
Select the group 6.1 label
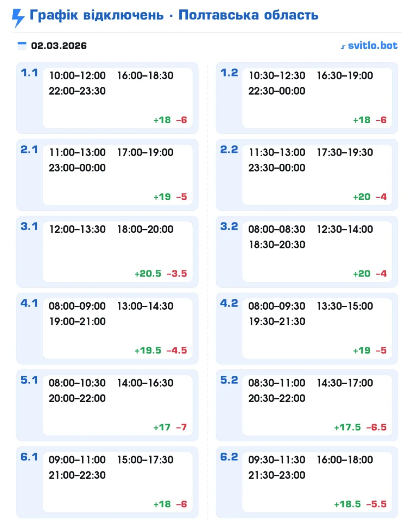coord(29,457)
